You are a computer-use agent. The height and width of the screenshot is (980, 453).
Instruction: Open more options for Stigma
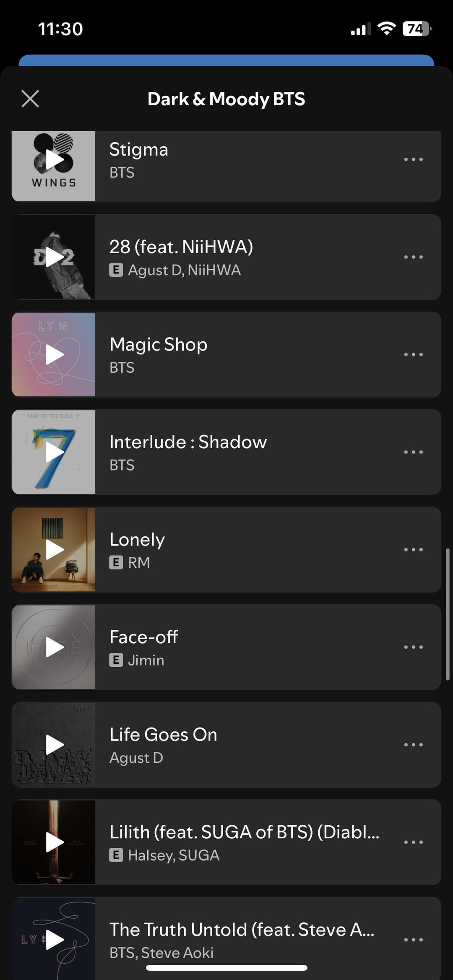click(413, 160)
